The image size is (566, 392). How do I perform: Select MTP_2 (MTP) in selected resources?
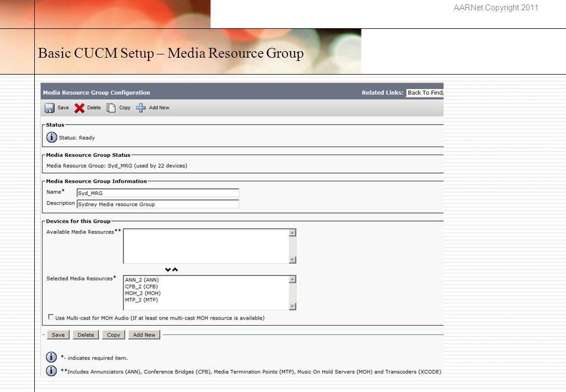tap(141, 299)
